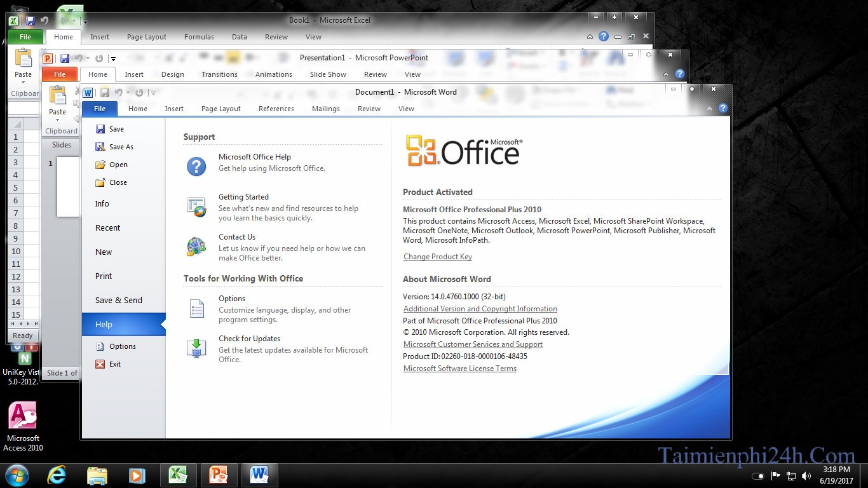Expand Customize Quick Access Toolbar in PowerPoint
This screenshot has height=488, width=868.
coord(113,58)
